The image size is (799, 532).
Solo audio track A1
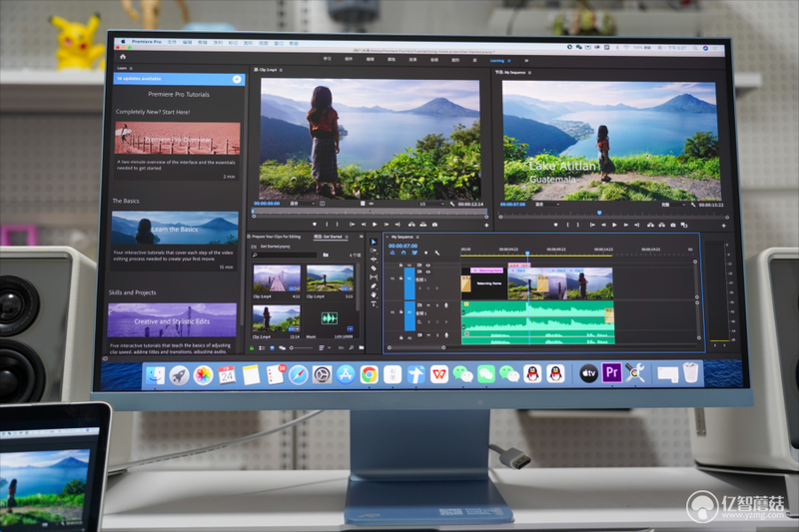pyautogui.click(x=436, y=305)
